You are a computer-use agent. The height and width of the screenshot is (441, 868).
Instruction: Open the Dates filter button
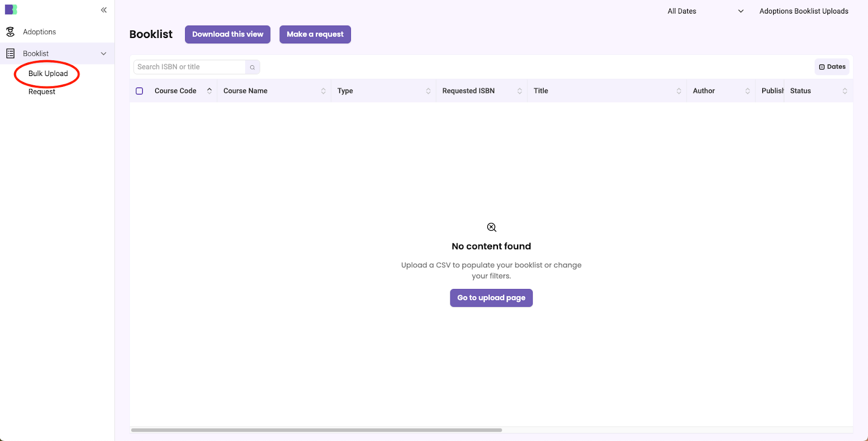pos(832,67)
